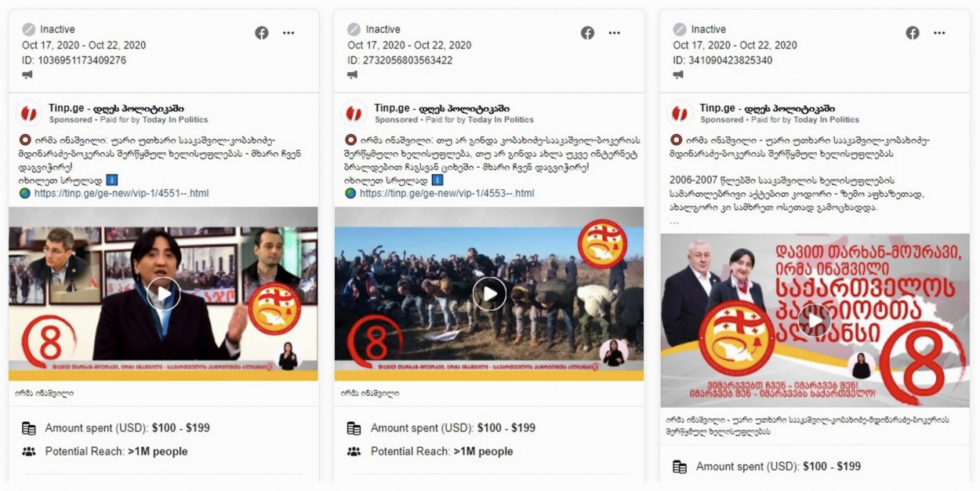Click the Inactive status icon on the second ad

[354, 30]
